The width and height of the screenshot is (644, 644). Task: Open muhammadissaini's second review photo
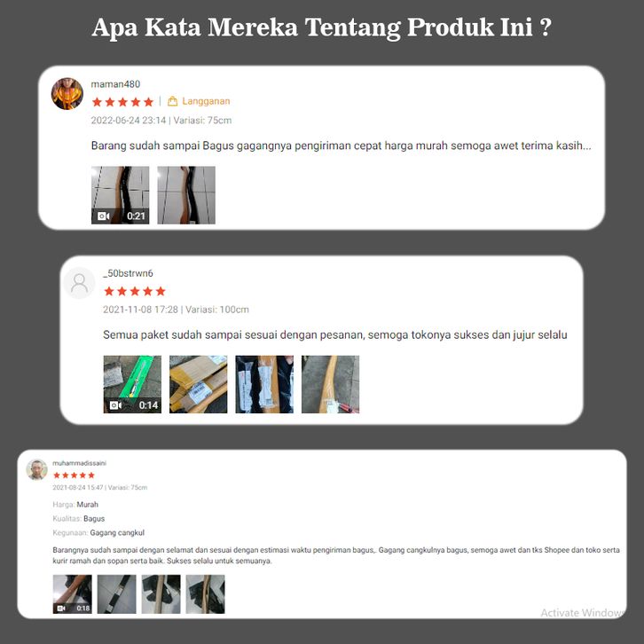[116, 594]
